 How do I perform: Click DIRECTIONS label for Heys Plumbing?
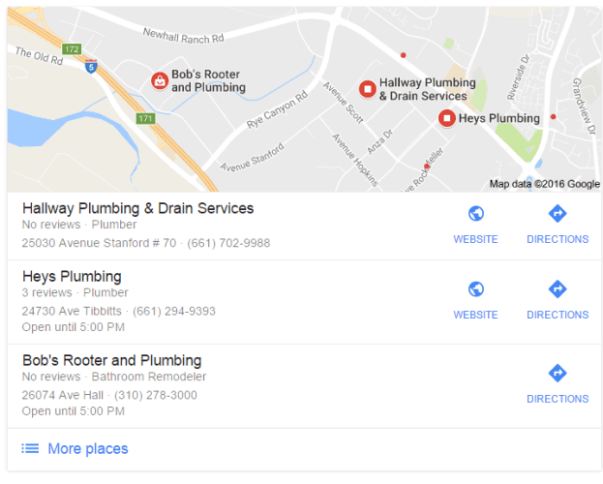pos(558,315)
